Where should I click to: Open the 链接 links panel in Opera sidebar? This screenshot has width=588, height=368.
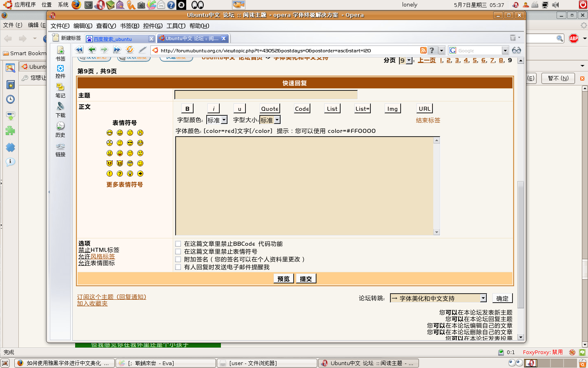[x=60, y=150]
